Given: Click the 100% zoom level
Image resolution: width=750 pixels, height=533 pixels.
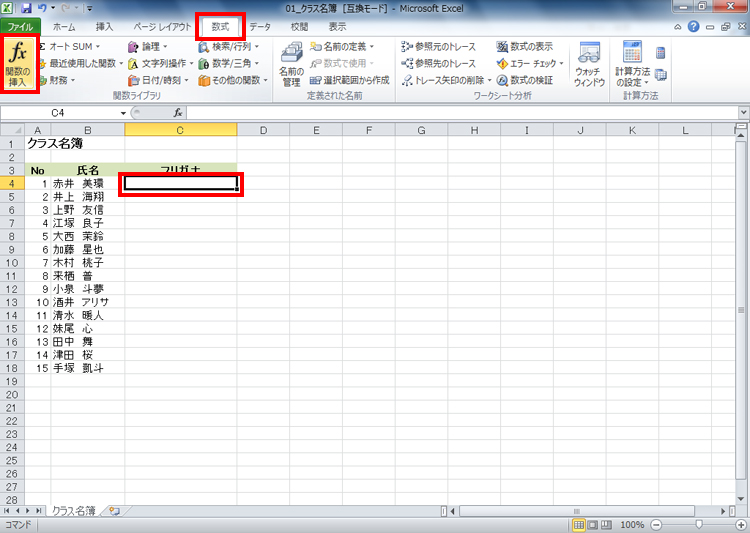Looking at the screenshot, I should click(632, 525).
